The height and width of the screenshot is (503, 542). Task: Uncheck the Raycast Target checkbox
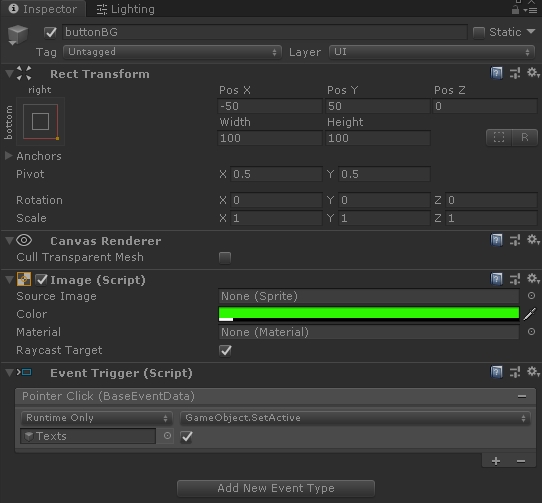pos(225,351)
